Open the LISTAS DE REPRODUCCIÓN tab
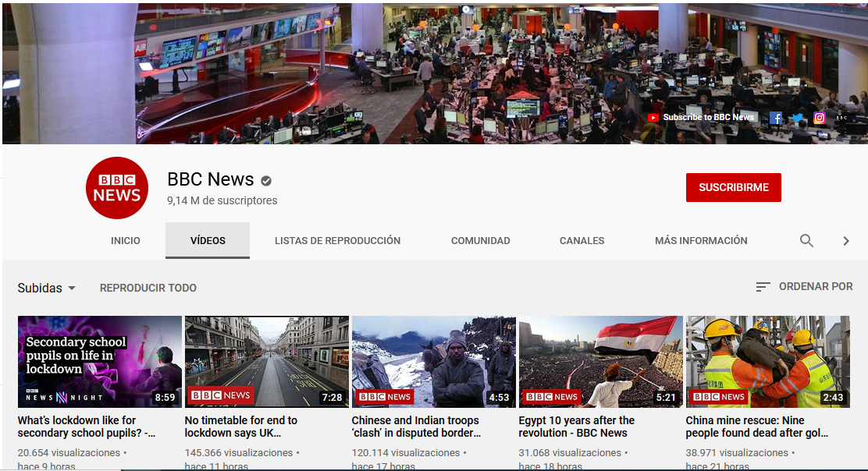 (x=338, y=240)
